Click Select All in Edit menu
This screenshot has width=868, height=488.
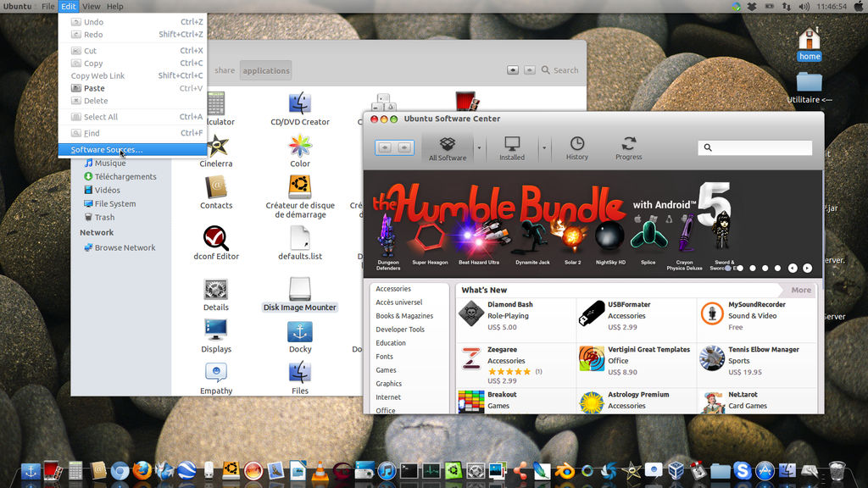click(133, 117)
